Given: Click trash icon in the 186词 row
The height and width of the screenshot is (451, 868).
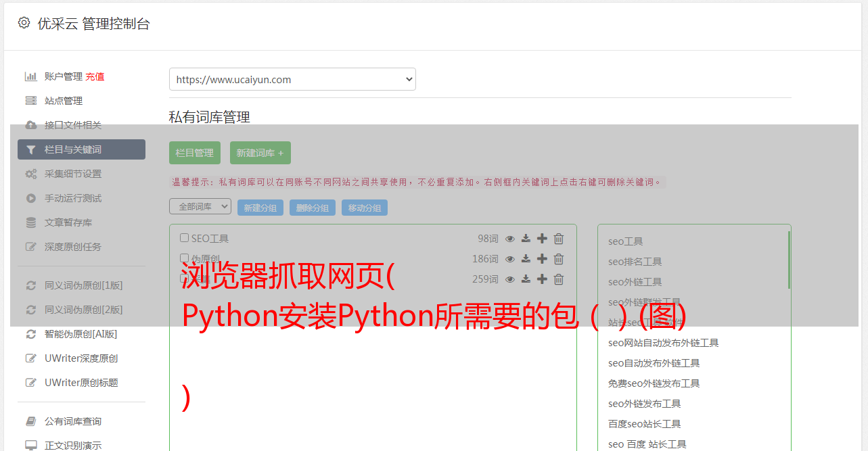Looking at the screenshot, I should (559, 259).
